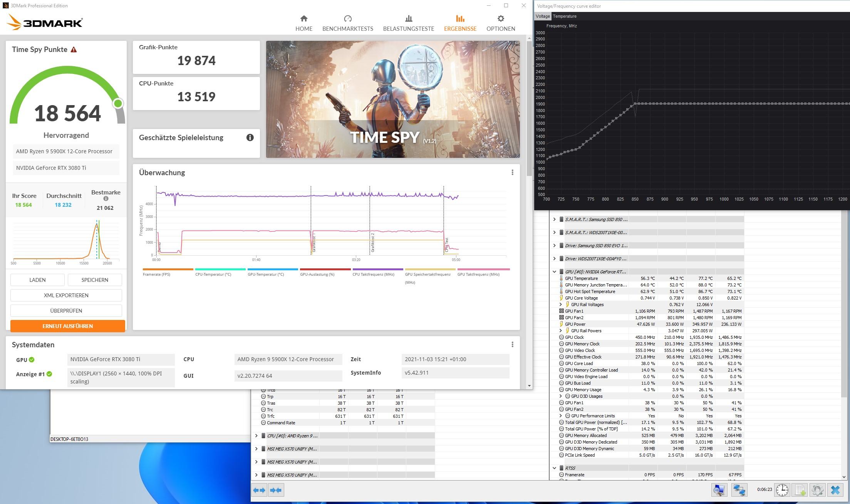The height and width of the screenshot is (504, 850).
Task: Click the green GPU verification checkmark
Action: (32, 360)
